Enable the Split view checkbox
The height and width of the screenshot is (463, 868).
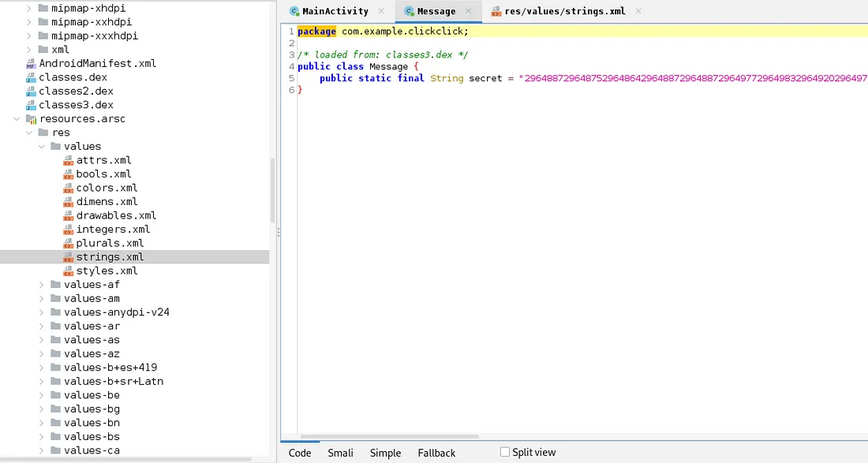click(505, 452)
